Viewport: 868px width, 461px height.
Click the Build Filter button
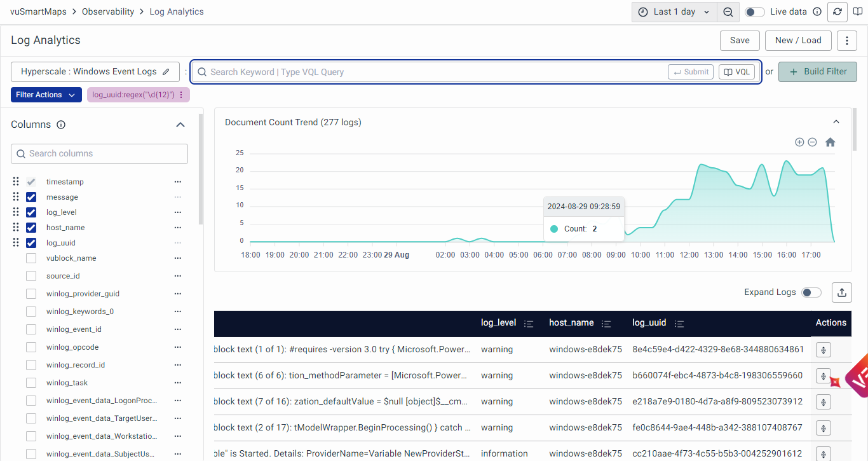click(817, 72)
